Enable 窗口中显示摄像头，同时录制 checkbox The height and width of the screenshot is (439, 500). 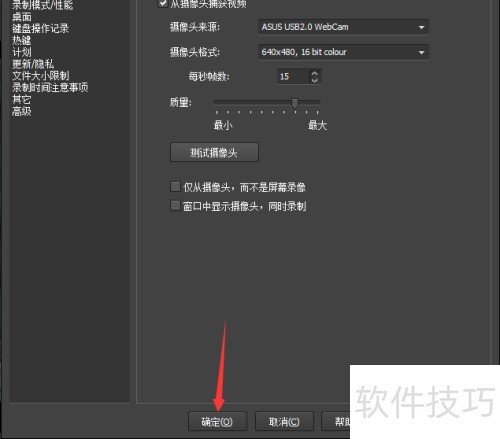click(175, 206)
